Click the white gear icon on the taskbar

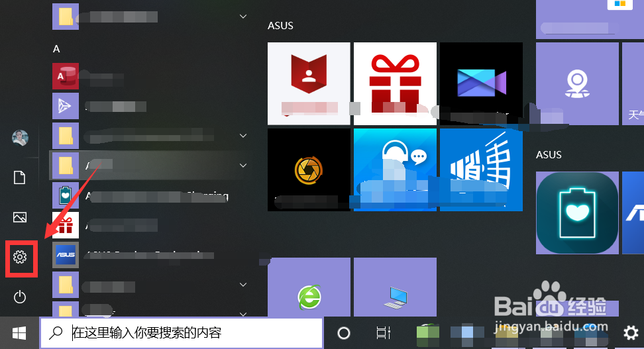(631, 333)
